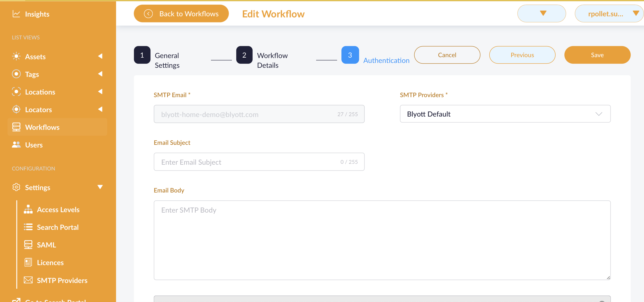The image size is (644, 302).
Task: Open the SMTP Providers dropdown
Action: [x=505, y=114]
